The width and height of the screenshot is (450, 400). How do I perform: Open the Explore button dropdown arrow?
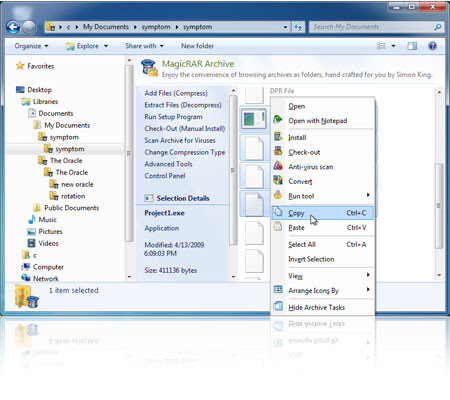[106, 46]
